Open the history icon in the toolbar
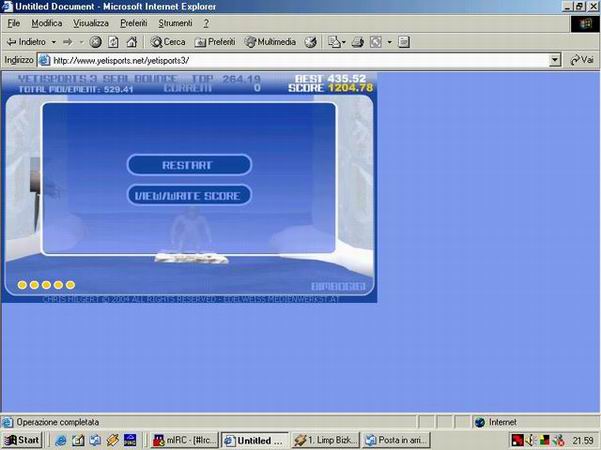The height and width of the screenshot is (450, 601). pos(310,42)
